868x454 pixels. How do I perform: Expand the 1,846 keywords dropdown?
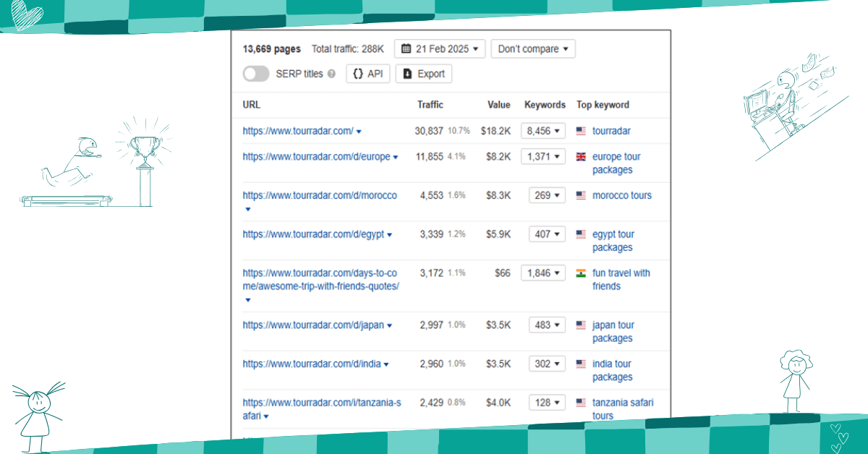[x=543, y=273]
